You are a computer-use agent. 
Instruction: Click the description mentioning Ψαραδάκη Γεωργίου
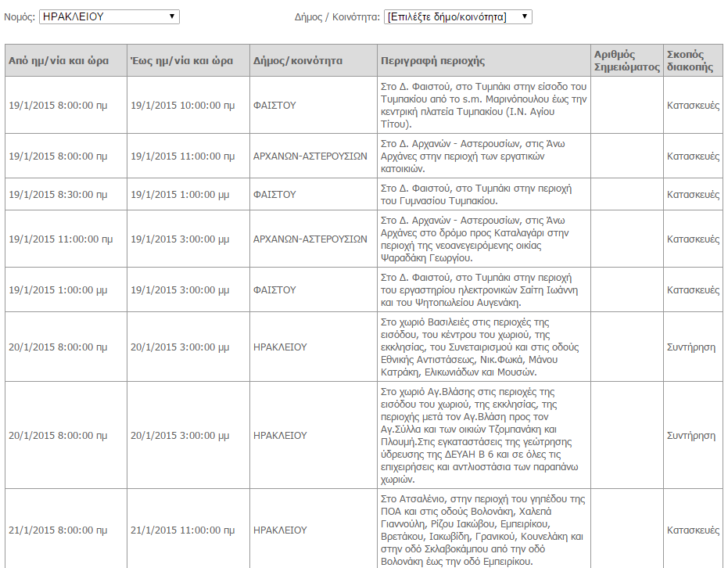tap(475, 239)
